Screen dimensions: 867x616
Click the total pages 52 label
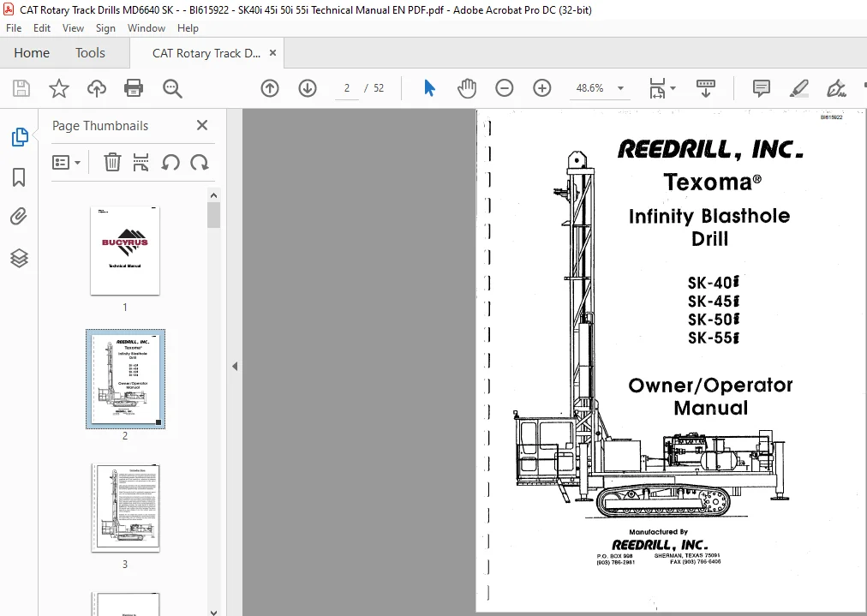tap(378, 88)
